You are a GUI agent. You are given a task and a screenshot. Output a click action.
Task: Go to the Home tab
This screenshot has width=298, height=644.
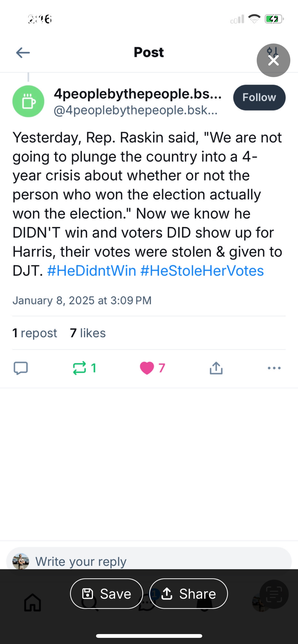pos(33,602)
